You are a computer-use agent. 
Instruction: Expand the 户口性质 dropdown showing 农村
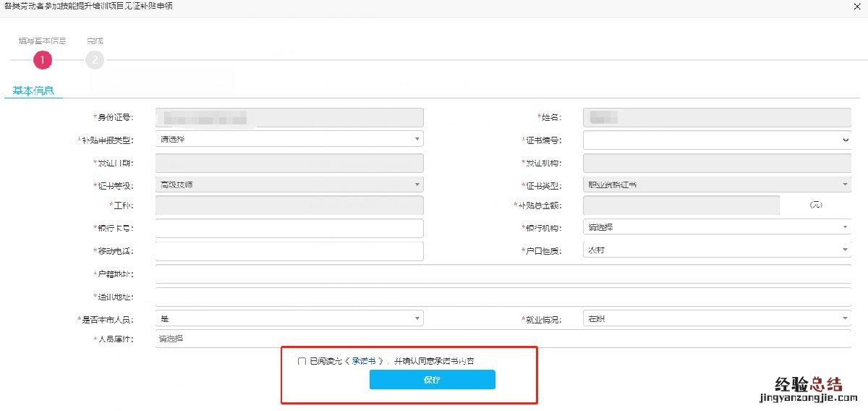(x=716, y=250)
